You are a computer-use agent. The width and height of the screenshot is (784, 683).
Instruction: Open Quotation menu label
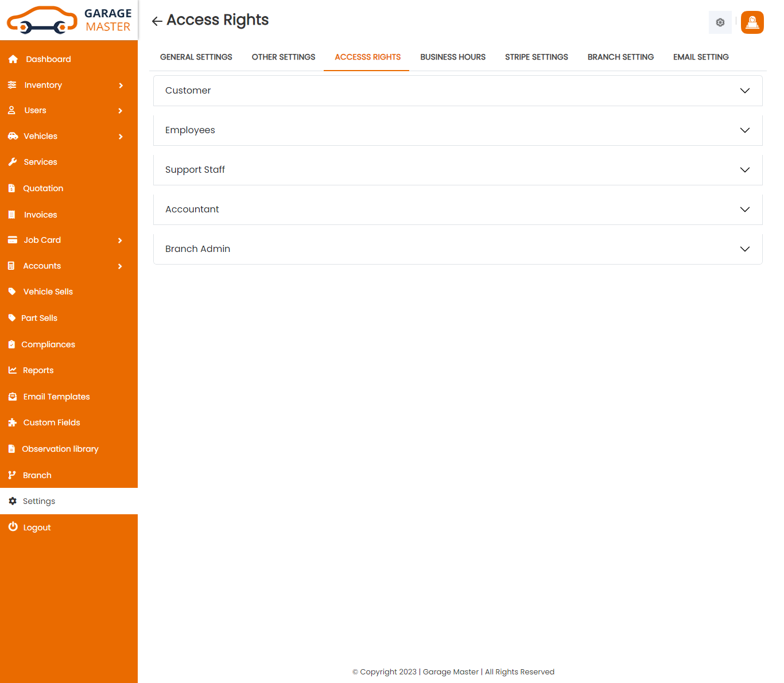pos(43,188)
